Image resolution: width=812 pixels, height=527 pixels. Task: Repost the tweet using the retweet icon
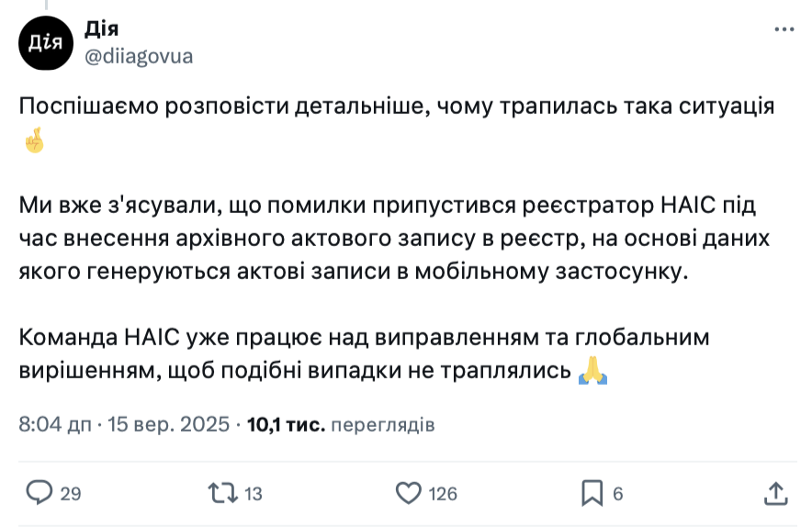tap(222, 493)
